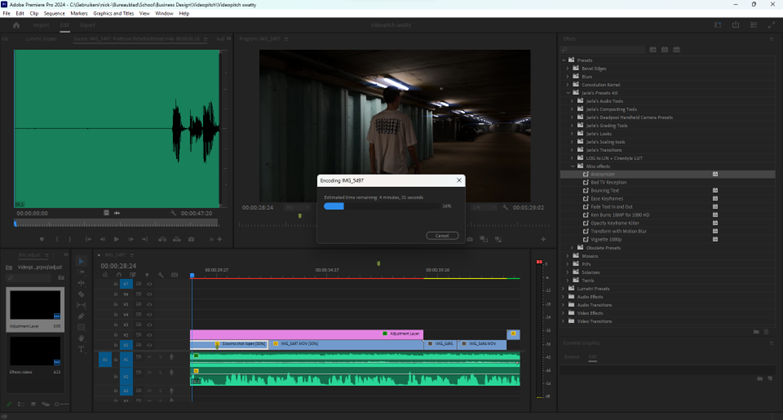The height and width of the screenshot is (420, 783).
Task: Click source monitor Overwrite button icon
Action: click(x=177, y=239)
